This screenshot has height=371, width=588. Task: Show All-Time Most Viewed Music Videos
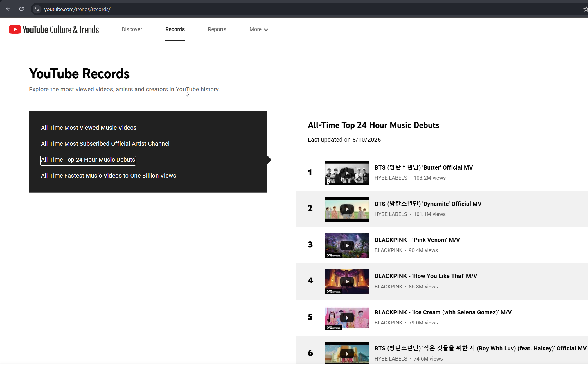[x=89, y=128]
